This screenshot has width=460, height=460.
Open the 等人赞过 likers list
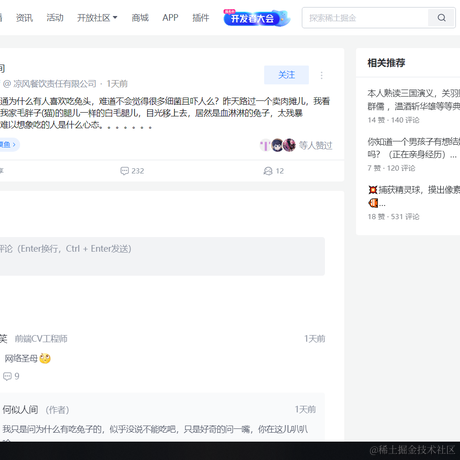[315, 145]
